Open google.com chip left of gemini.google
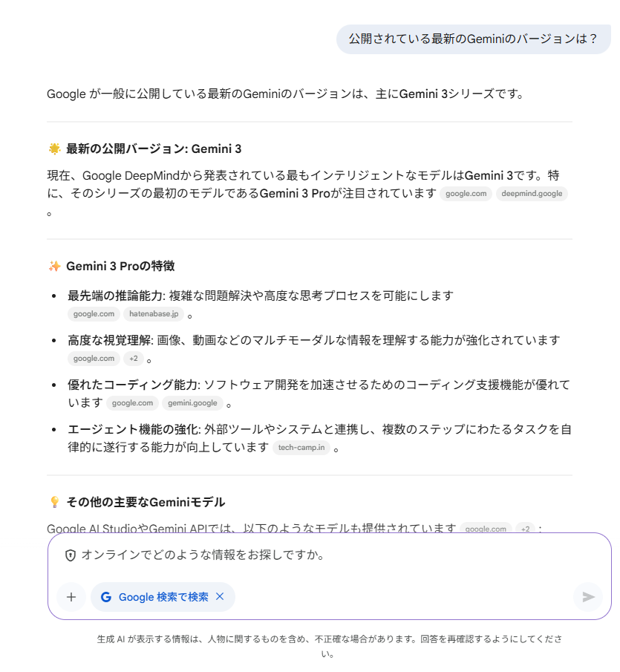This screenshot has width=620, height=672. [x=132, y=403]
